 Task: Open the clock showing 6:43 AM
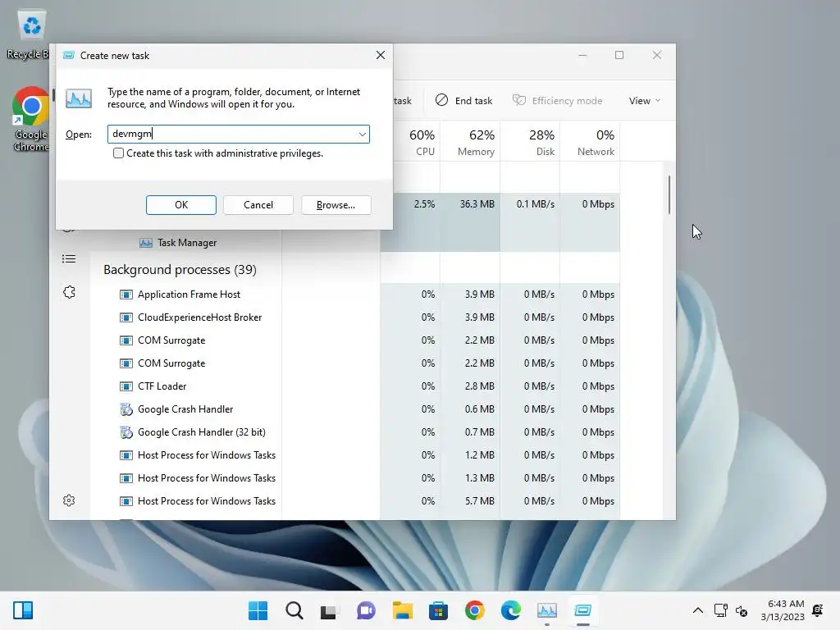tap(783, 610)
